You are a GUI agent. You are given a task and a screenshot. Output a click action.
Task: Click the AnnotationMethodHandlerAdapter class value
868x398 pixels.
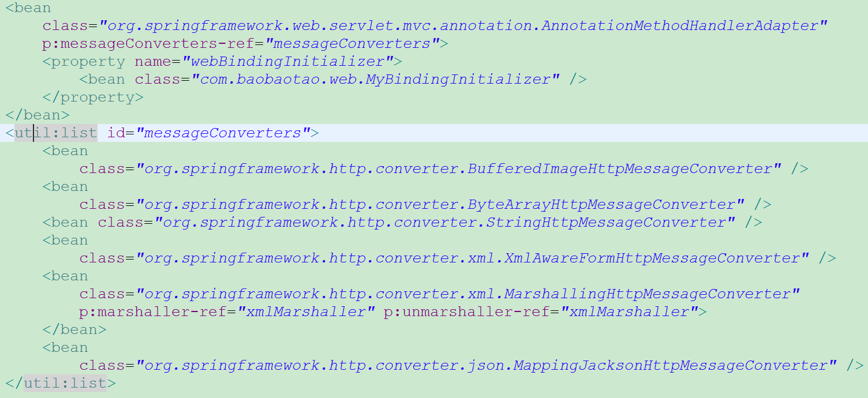463,26
